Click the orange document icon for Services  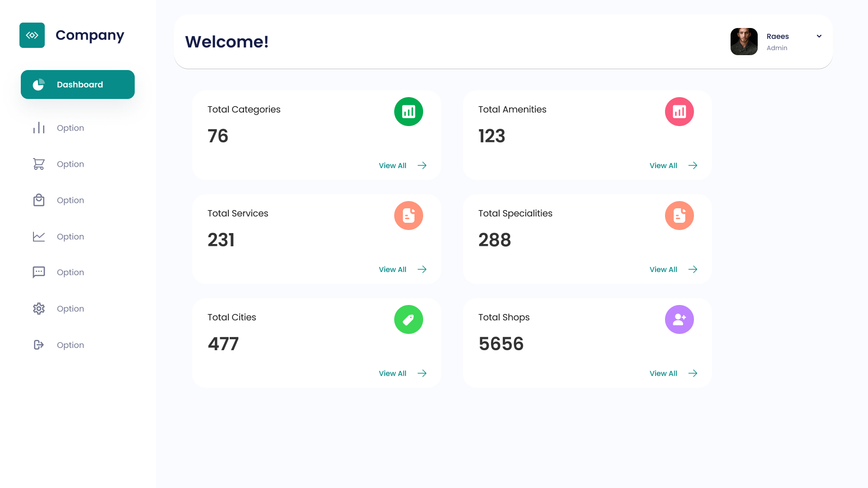click(408, 216)
